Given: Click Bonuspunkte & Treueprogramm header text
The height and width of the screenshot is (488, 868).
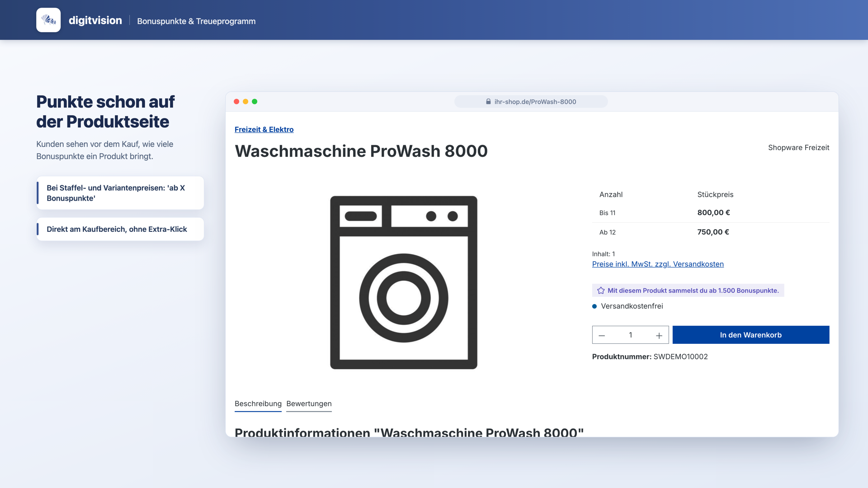Looking at the screenshot, I should [x=196, y=21].
